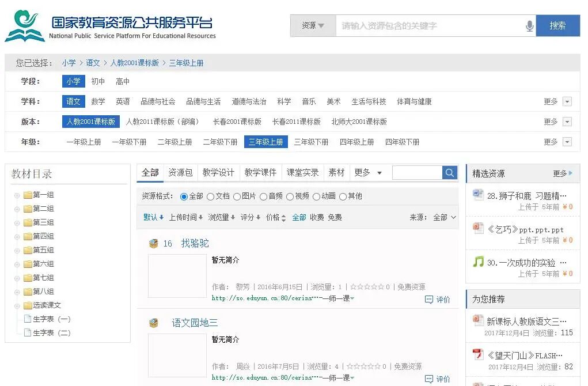Screen dimensions: 588x386
Task: Expand the 第五组 tree node
Action: [17, 251]
